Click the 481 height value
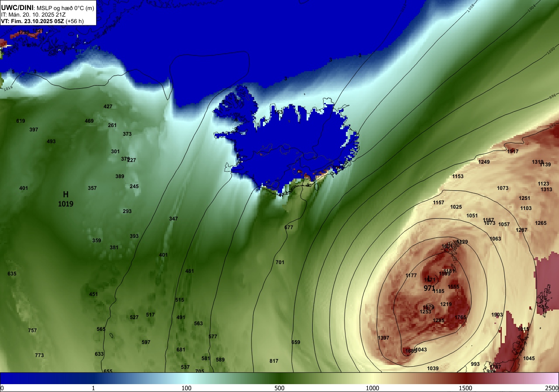This screenshot has height=392, width=559. 190,271
